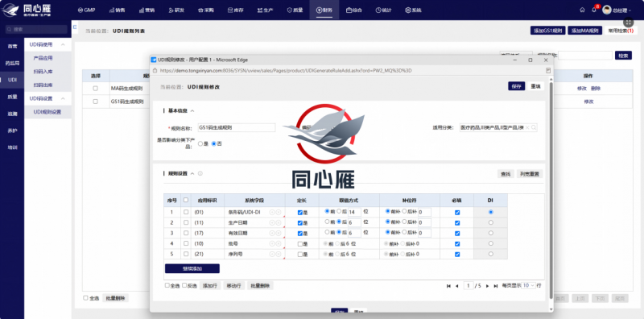Tick the header select-all checkbox in rules grid
Screen dimensions: 644x319
(186, 201)
